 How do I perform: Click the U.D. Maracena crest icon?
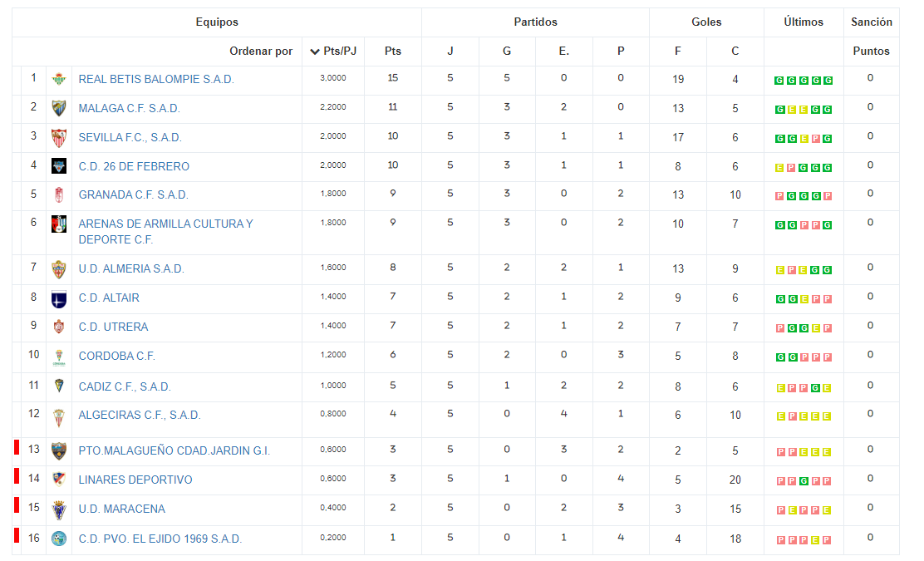coord(59,509)
